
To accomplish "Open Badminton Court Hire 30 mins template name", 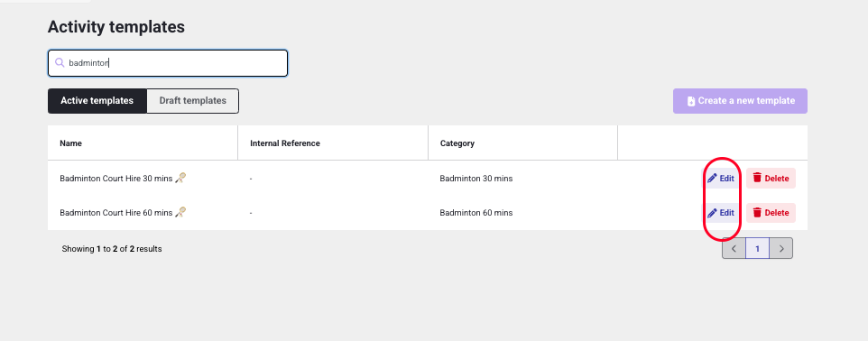I will tap(116, 179).
